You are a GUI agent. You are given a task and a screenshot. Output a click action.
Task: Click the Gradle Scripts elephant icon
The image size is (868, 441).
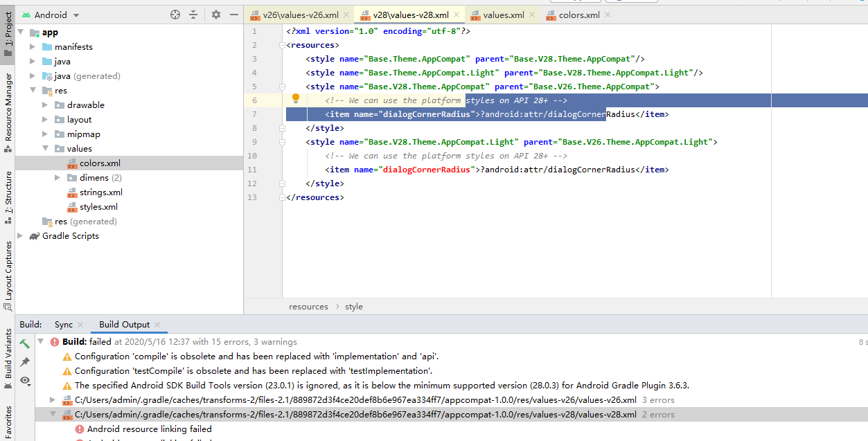[34, 236]
